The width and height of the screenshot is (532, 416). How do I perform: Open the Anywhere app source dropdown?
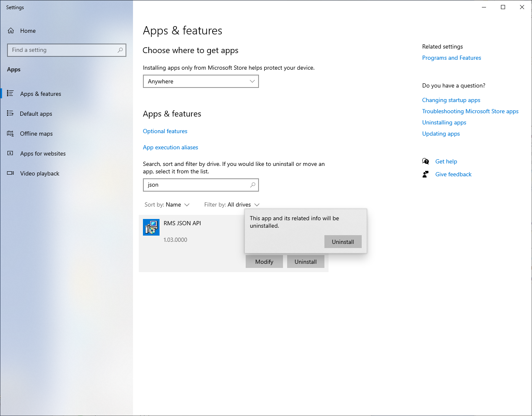click(x=201, y=81)
